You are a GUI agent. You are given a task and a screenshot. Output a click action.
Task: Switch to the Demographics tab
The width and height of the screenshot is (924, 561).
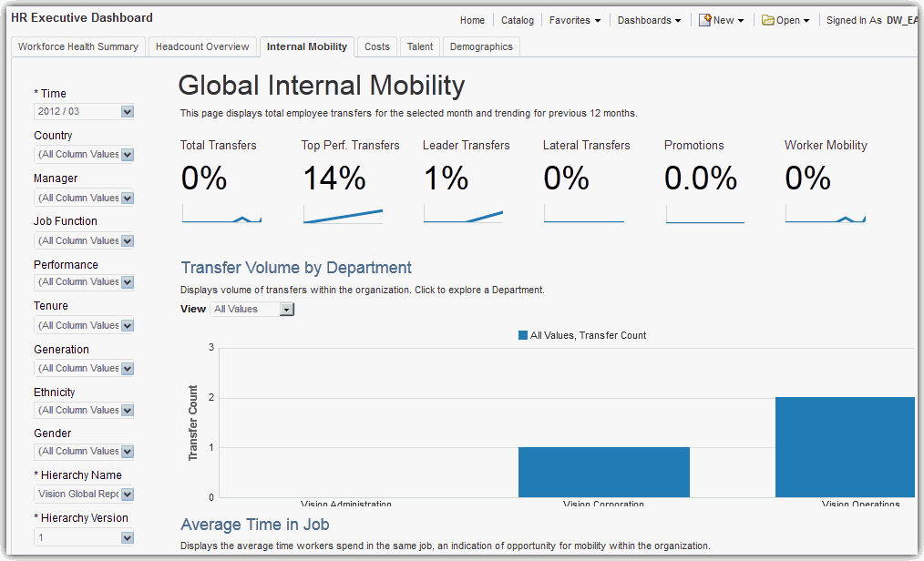481,46
